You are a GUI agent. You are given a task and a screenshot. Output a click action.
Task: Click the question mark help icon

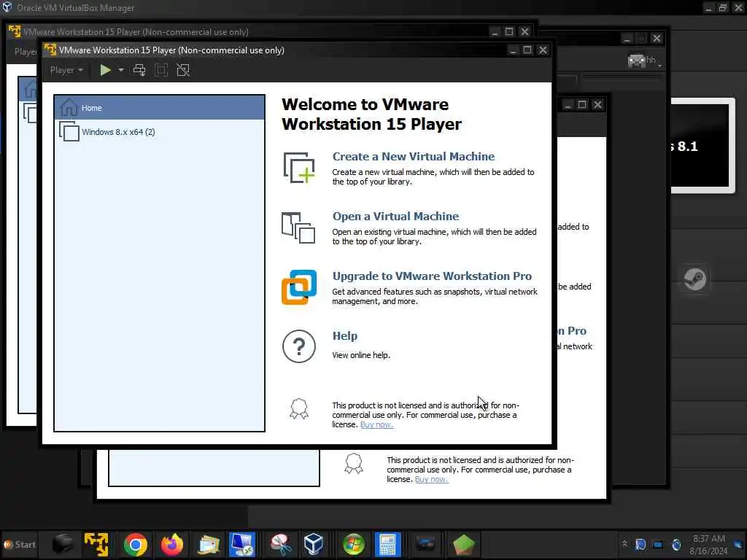click(298, 346)
